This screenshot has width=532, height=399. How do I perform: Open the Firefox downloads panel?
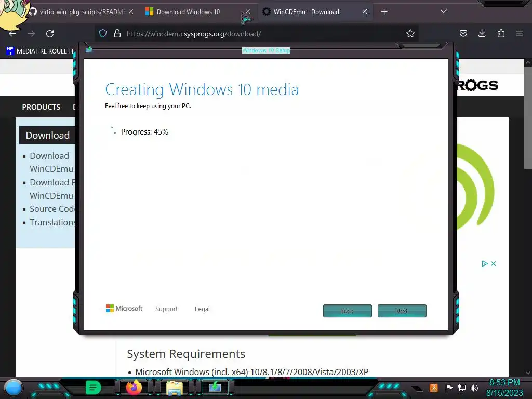point(482,33)
